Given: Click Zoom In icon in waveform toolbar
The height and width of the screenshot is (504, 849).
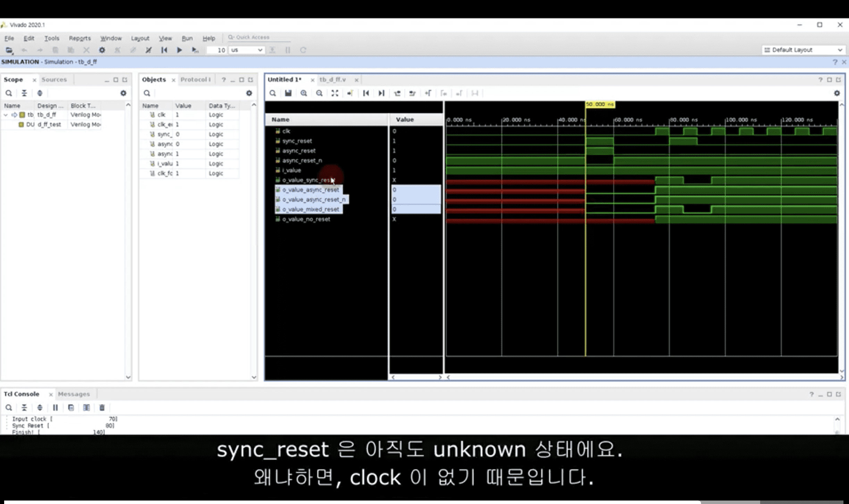Looking at the screenshot, I should pos(304,93).
